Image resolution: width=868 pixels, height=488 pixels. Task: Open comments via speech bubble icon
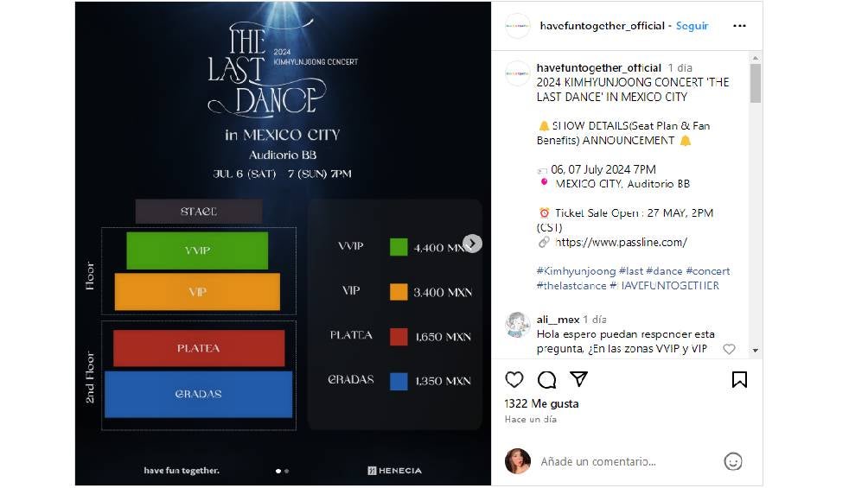(x=547, y=379)
